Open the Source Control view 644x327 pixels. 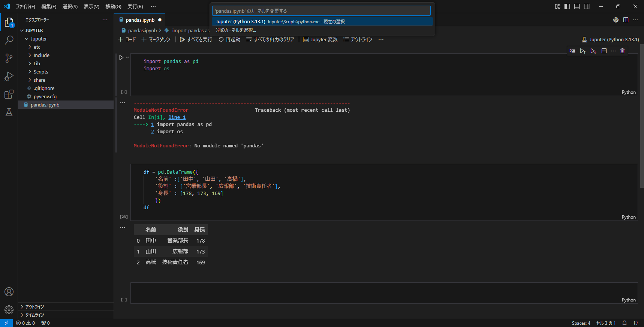point(9,58)
